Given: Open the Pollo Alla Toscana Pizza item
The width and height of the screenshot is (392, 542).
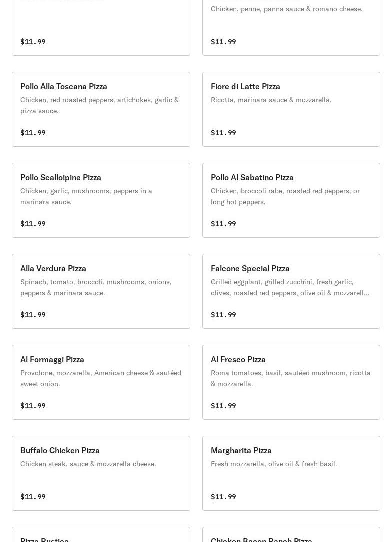Looking at the screenshot, I should (x=101, y=109).
